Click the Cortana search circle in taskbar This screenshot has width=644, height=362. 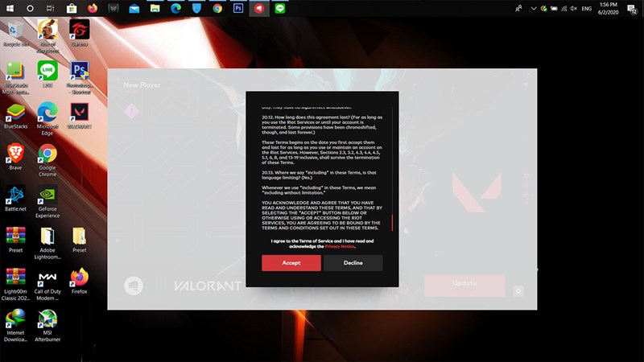[30, 8]
